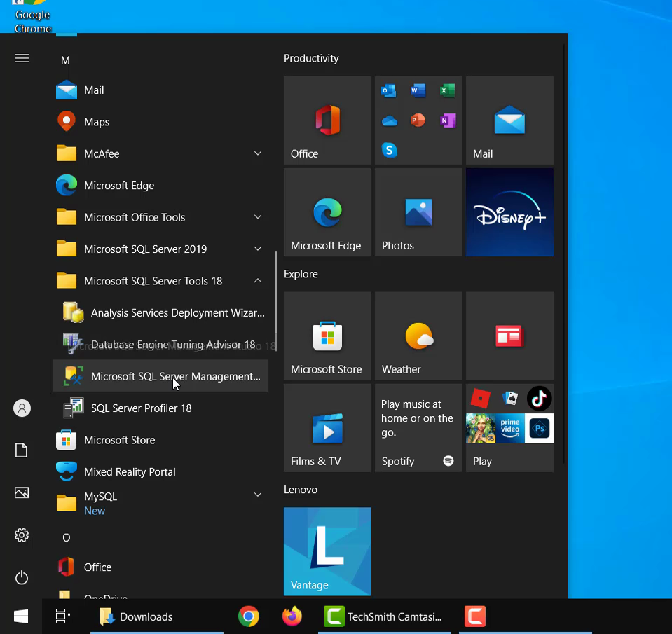
Task: Open the Microsoft Store tile
Action: coord(327,336)
